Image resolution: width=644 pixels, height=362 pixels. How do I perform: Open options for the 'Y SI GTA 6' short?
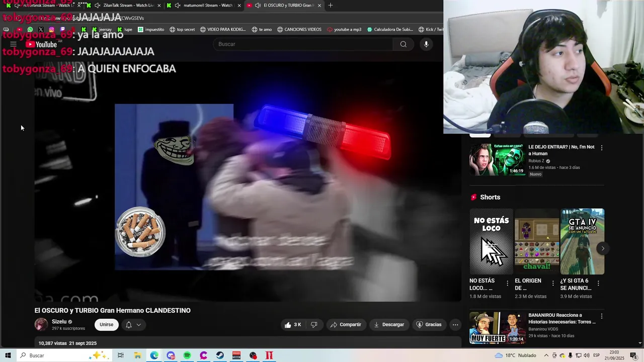[598, 284]
